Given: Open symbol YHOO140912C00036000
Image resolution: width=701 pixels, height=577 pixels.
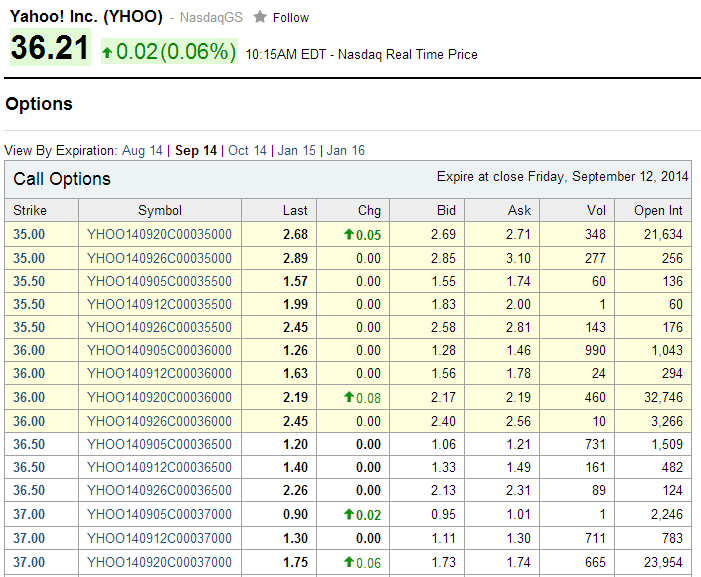Looking at the screenshot, I should (x=160, y=373).
